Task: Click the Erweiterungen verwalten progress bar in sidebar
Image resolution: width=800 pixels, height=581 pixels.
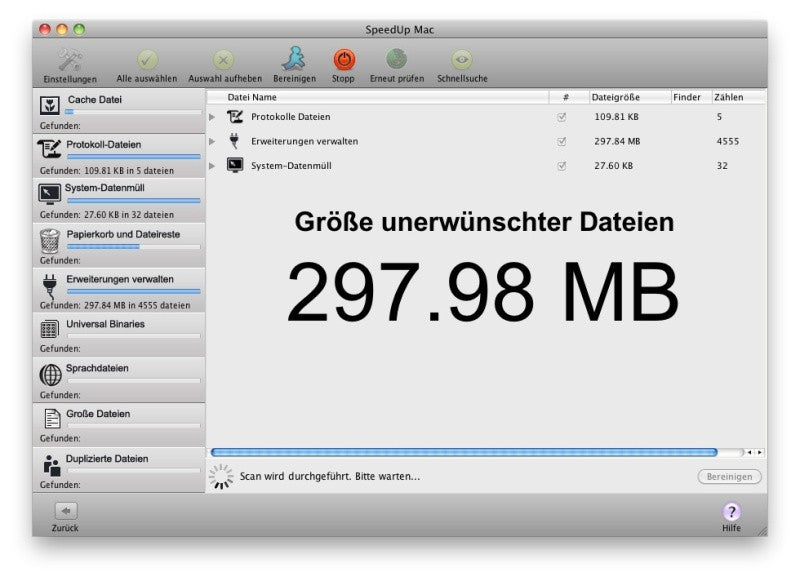Action: pos(134,291)
